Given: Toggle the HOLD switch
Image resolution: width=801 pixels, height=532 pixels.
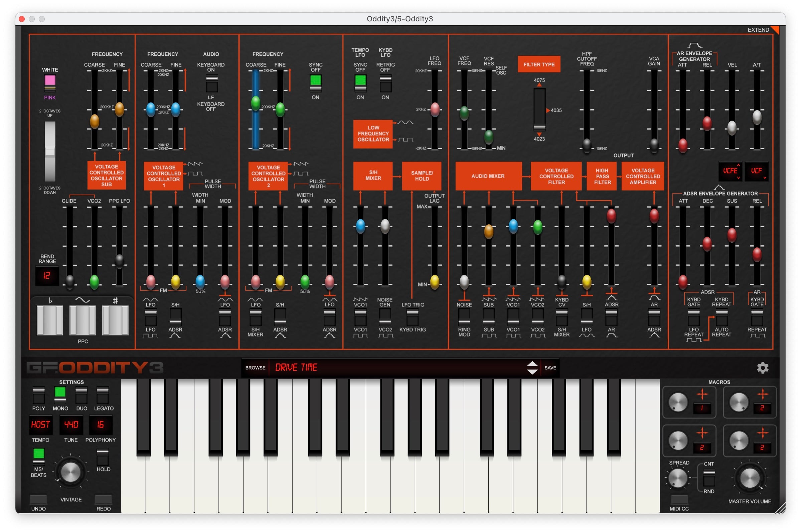Looking at the screenshot, I should [103, 457].
